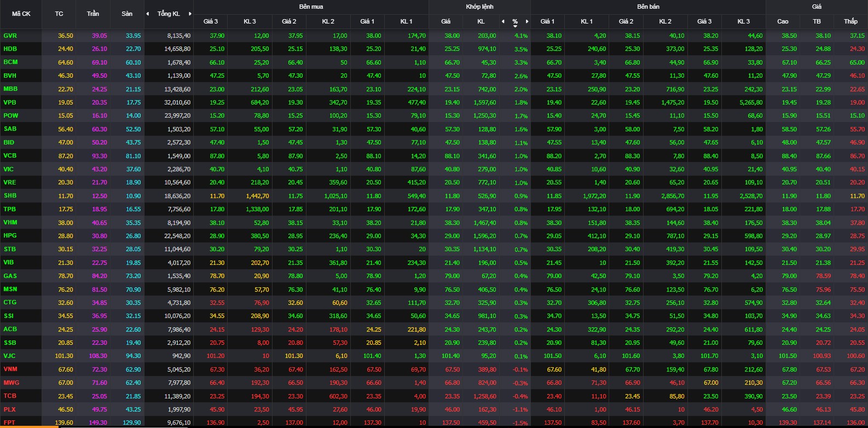Click the left arrow beside Tổng KL

[x=147, y=14]
